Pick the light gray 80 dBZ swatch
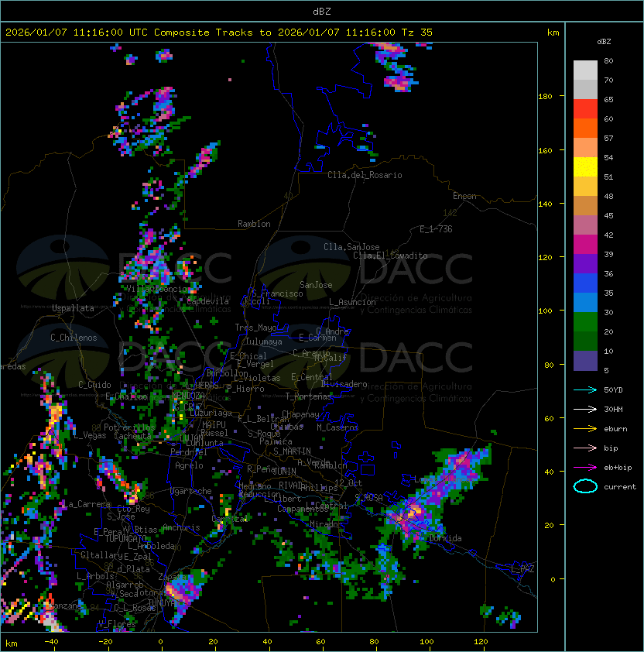Image resolution: width=644 pixels, height=652 pixels. [x=585, y=70]
